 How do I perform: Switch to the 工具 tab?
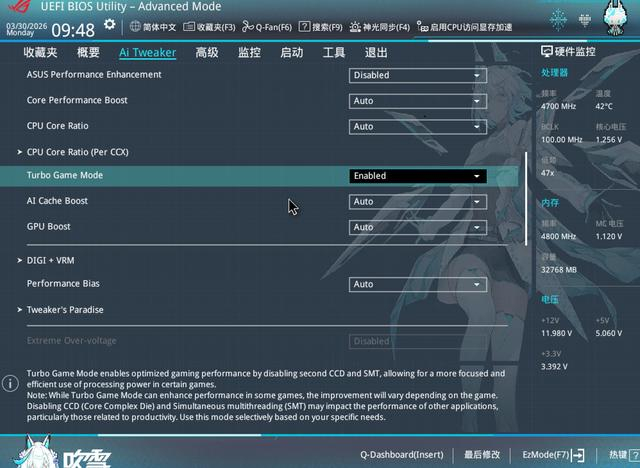(334, 53)
